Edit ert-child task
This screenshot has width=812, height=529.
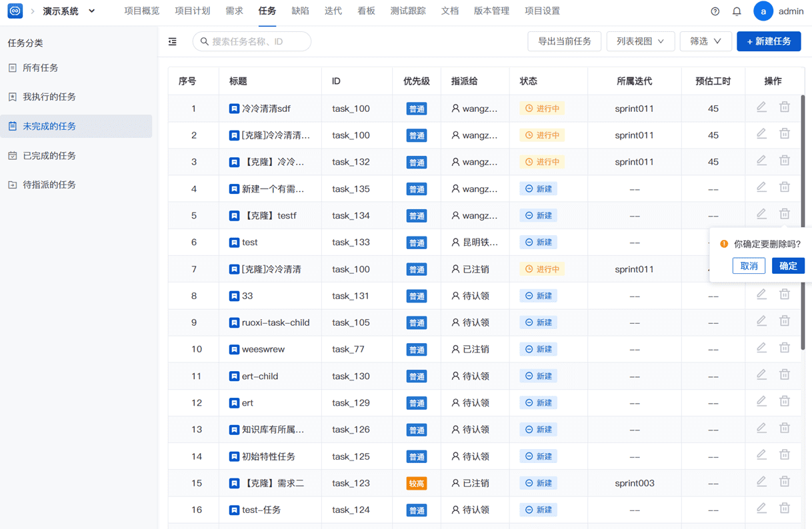click(761, 374)
